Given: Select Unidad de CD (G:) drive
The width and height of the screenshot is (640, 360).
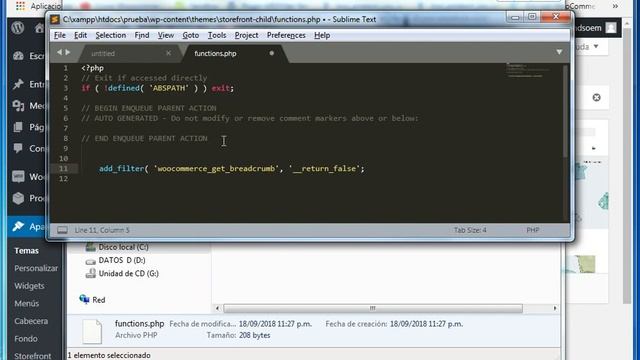Looking at the screenshot, I should (122, 273).
